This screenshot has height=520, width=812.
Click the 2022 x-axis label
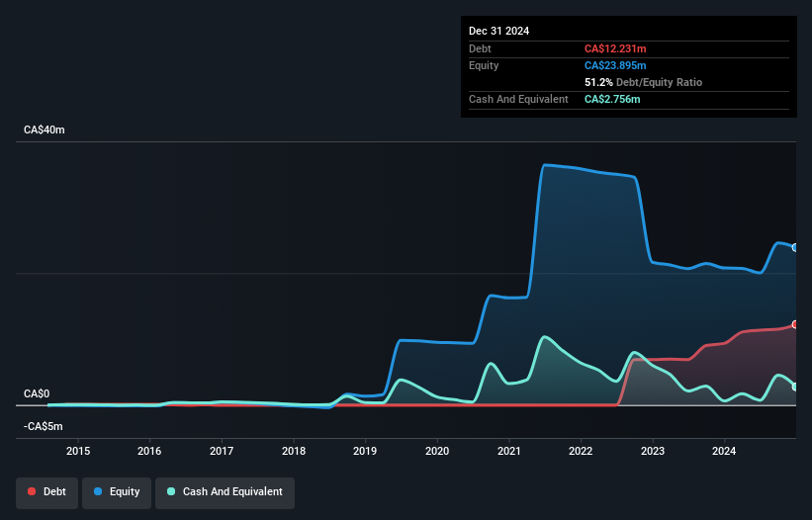581,451
